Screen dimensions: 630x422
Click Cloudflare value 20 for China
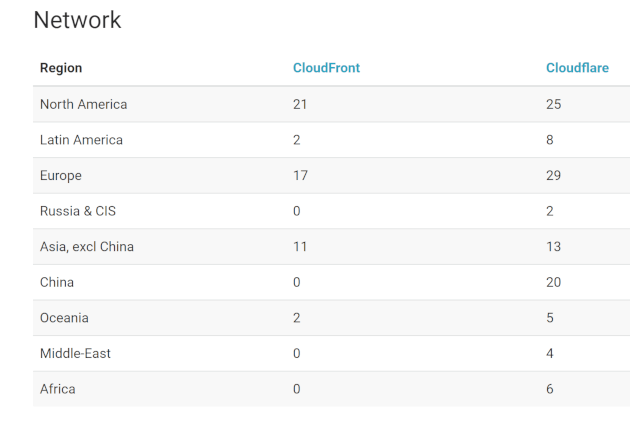tap(553, 282)
